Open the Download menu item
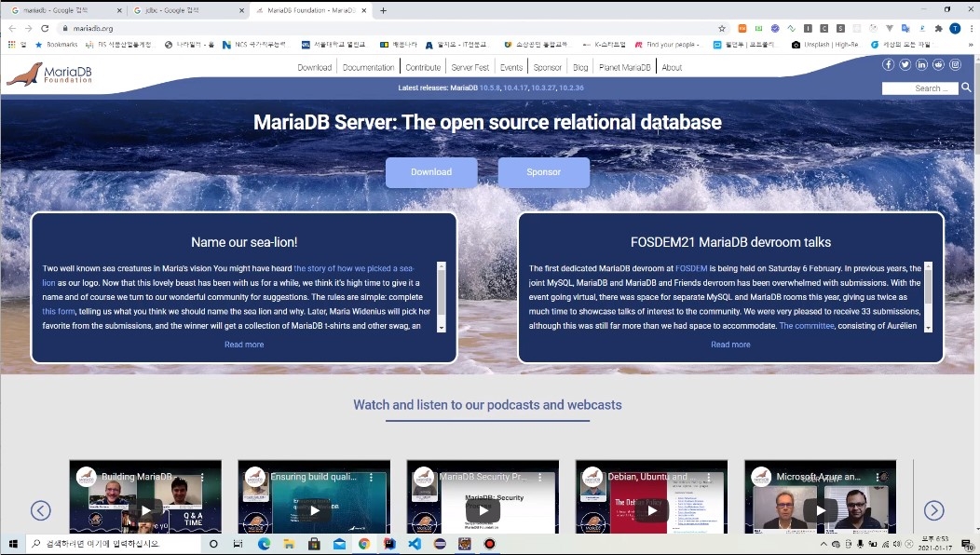Screen dimensions: 980x555 click(314, 67)
